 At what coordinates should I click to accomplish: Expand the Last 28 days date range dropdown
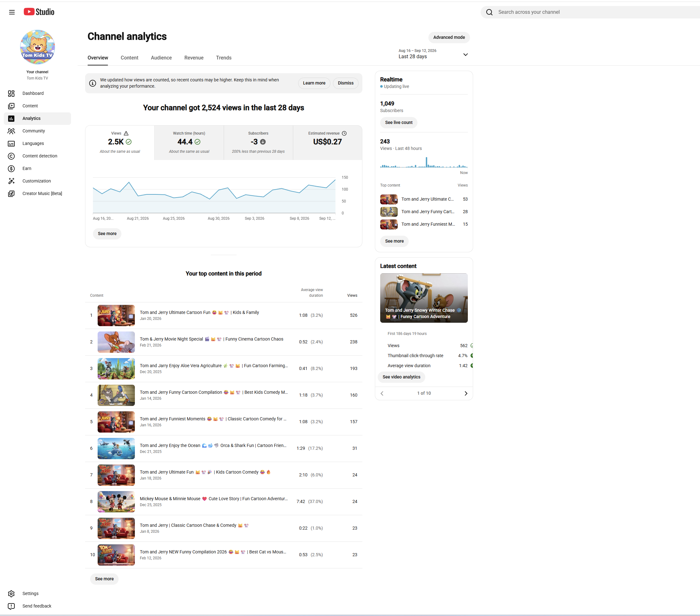(433, 54)
